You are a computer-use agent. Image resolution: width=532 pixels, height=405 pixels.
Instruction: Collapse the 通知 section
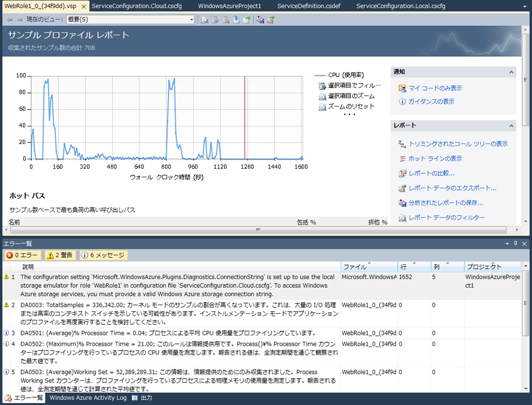click(511, 72)
